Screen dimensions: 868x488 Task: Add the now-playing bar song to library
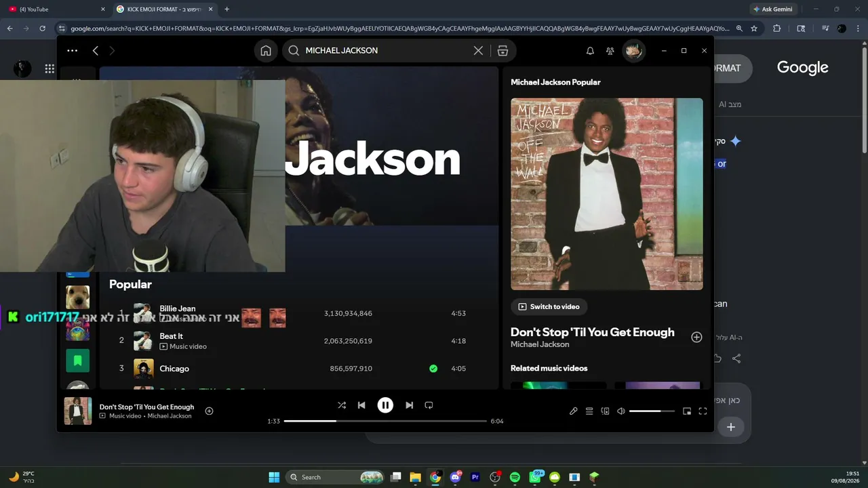coord(209,411)
